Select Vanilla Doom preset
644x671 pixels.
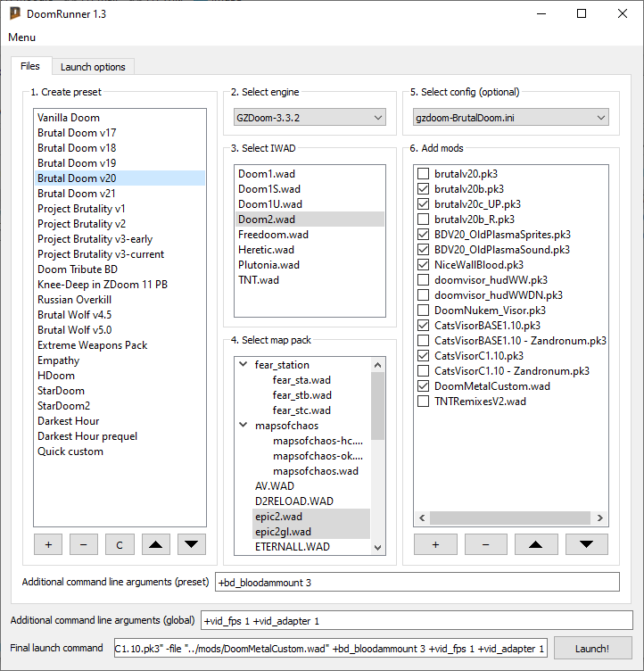tap(120, 118)
